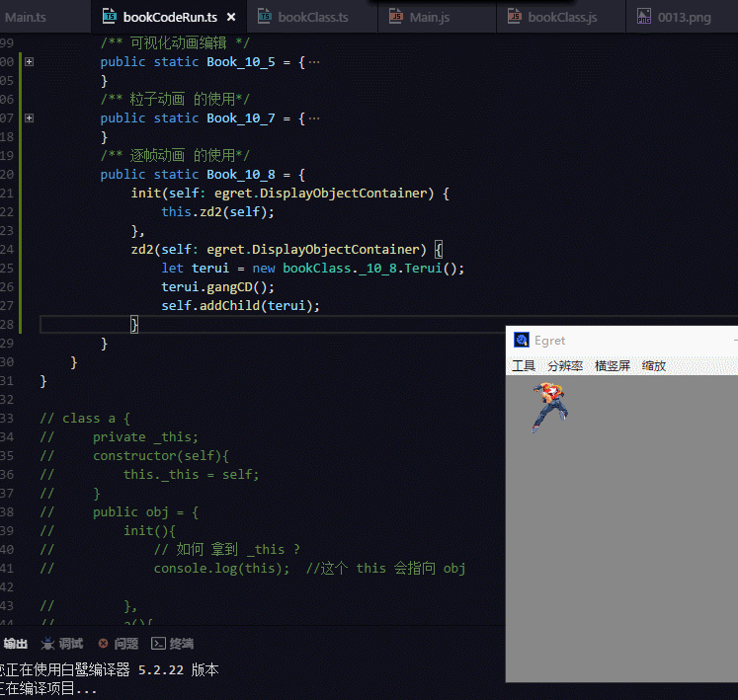Click the ellipsis after Book_10_5 brace
The image size is (738, 700).
click(x=314, y=62)
